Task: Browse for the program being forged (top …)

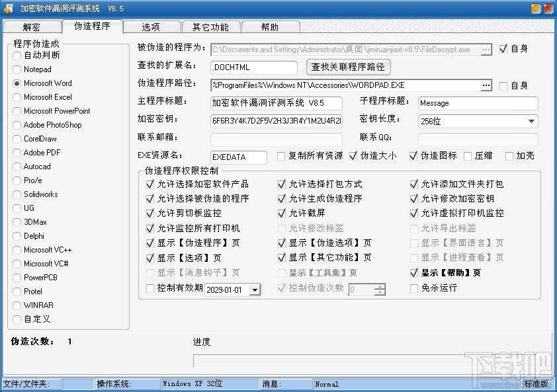Action: pos(486,50)
